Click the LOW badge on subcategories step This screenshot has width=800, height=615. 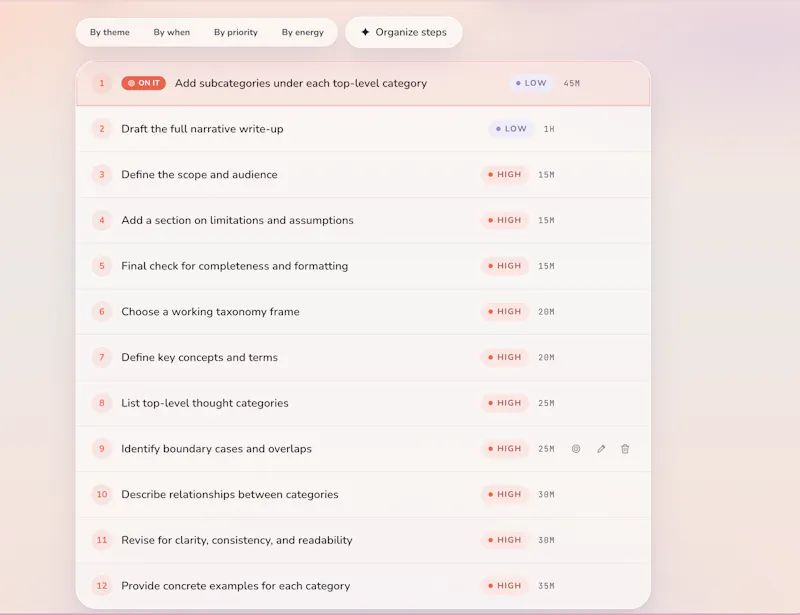531,83
